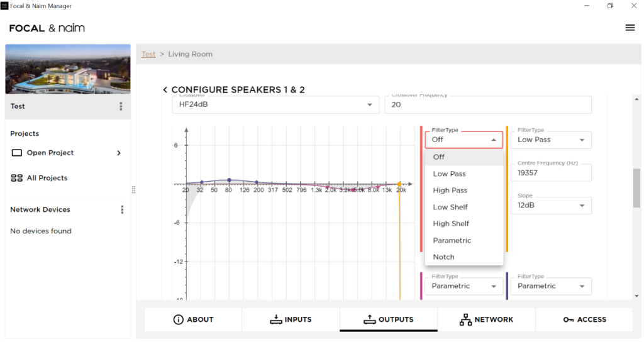Click the EQ point near 32 Hz

tap(202, 182)
